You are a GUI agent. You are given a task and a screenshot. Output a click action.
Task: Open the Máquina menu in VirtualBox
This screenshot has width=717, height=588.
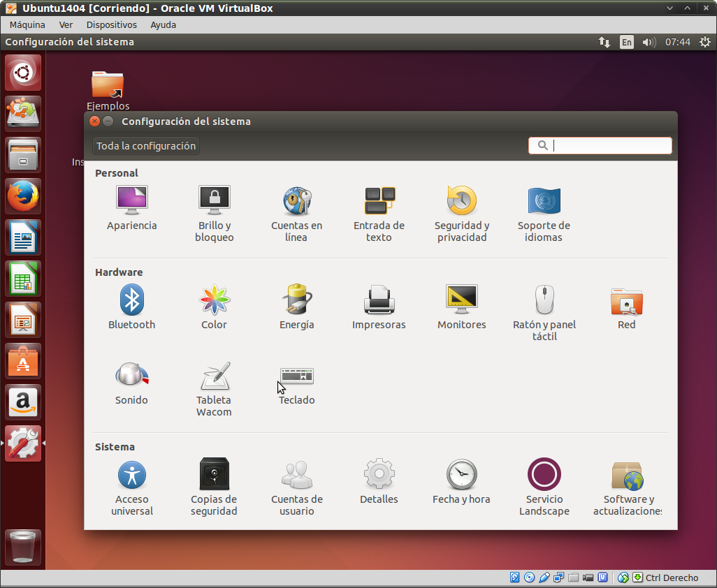(27, 24)
